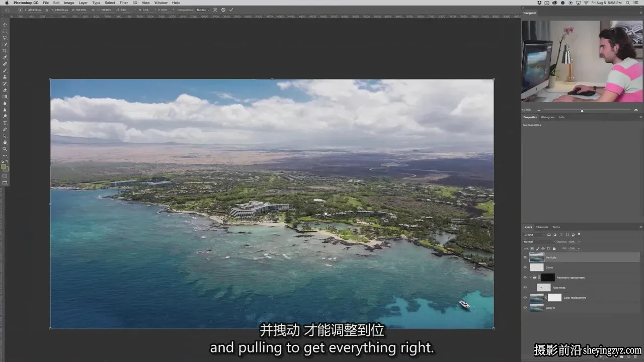Select the Gradient tool
This screenshot has width=644, height=362.
[5, 97]
